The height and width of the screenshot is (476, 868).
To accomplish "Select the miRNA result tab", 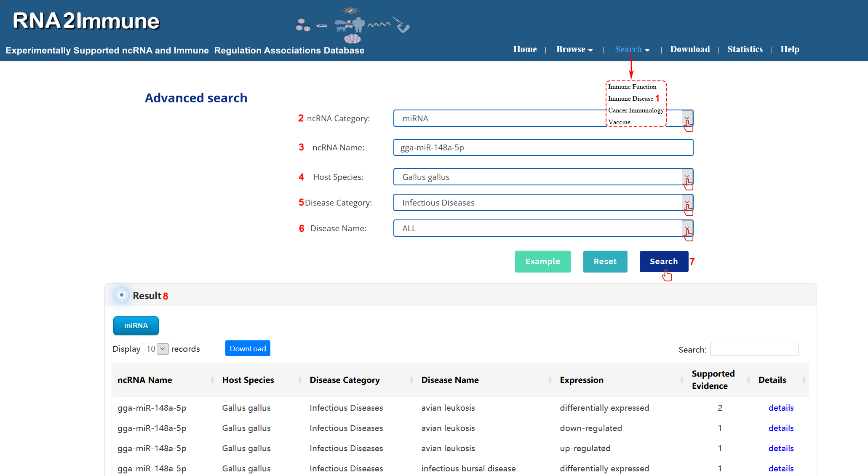I will coord(136,326).
